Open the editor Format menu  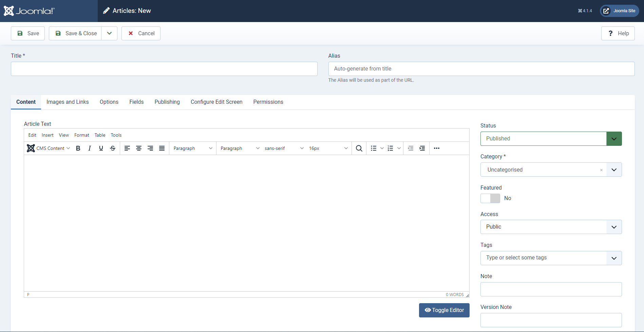pyautogui.click(x=82, y=135)
